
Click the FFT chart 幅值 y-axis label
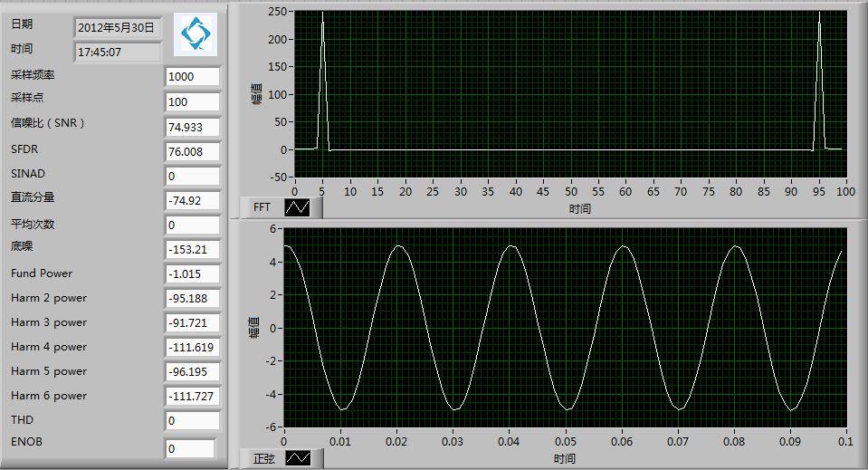pyautogui.click(x=256, y=93)
